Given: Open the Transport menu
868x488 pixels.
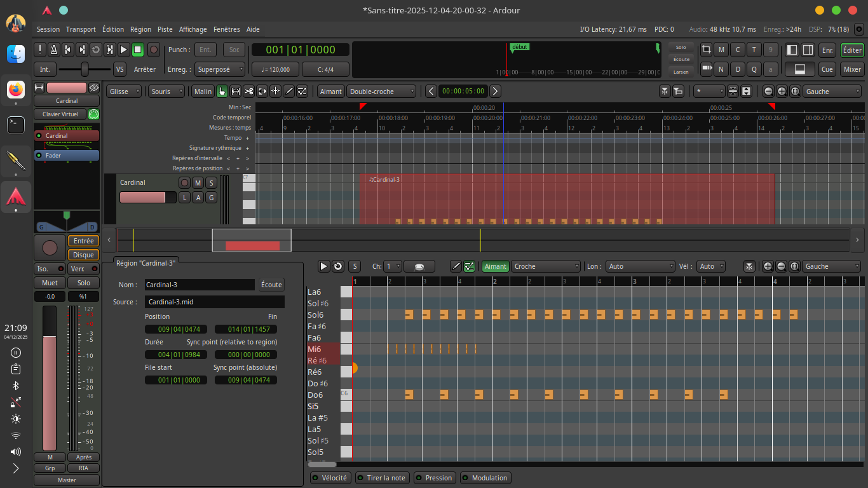Looking at the screenshot, I should click(x=81, y=29).
